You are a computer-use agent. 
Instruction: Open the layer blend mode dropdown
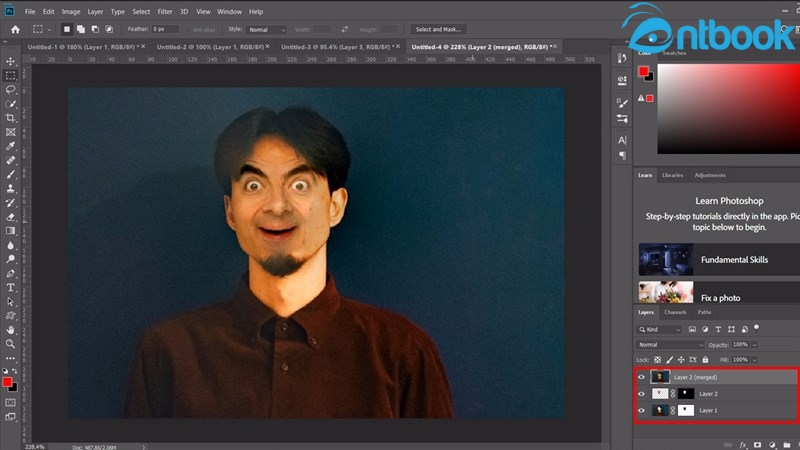pos(670,345)
